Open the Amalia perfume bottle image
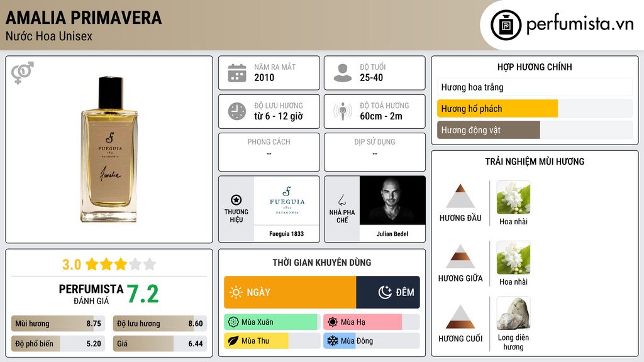Image resolution: width=644 pixels, height=362 pixels. pyautogui.click(x=109, y=150)
